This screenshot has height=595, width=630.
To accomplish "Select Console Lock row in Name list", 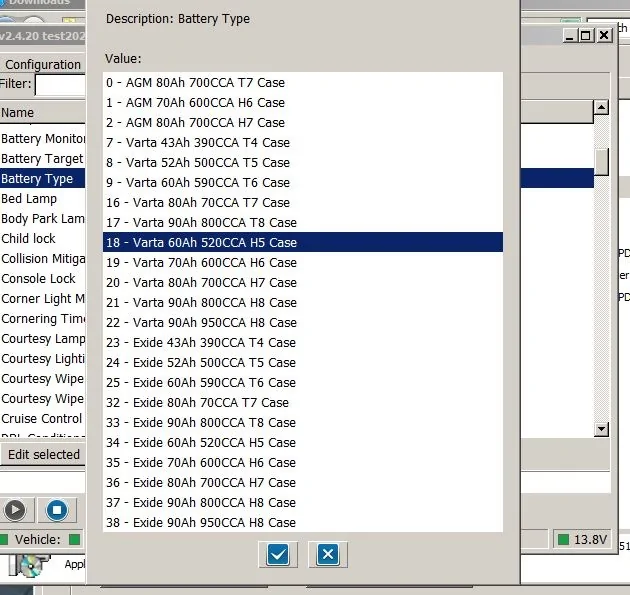I will pyautogui.click(x=43, y=278).
